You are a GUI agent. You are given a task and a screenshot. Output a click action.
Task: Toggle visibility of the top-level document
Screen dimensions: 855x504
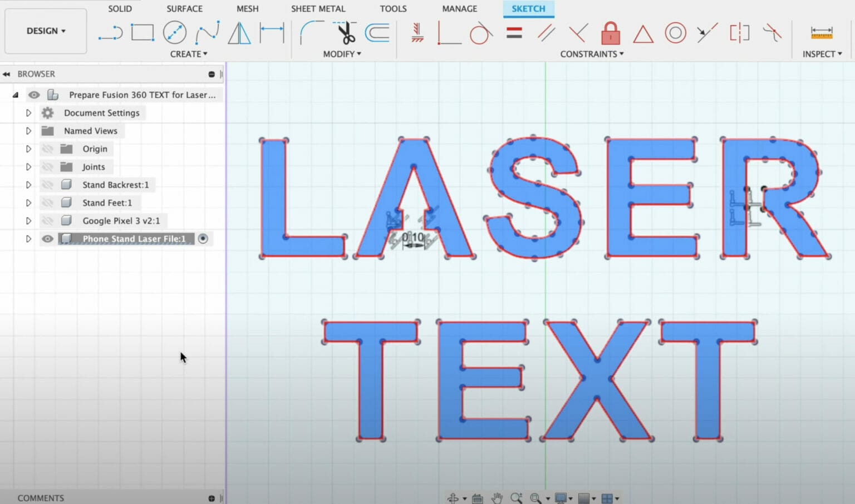point(34,95)
